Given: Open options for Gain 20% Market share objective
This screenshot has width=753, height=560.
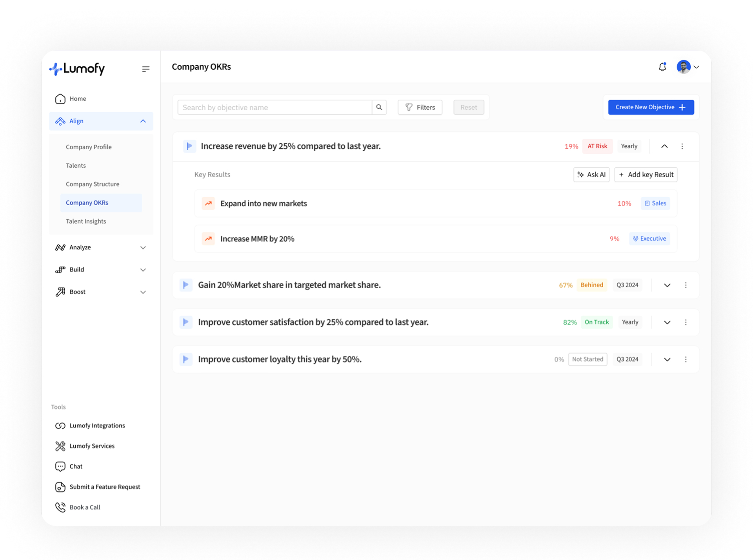Looking at the screenshot, I should tap(686, 285).
